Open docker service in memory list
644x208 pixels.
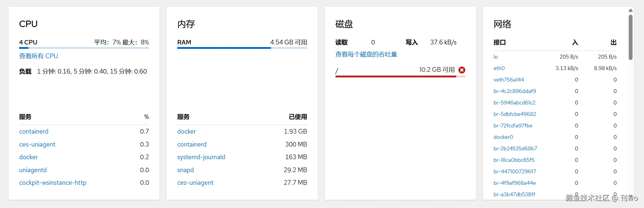187,132
